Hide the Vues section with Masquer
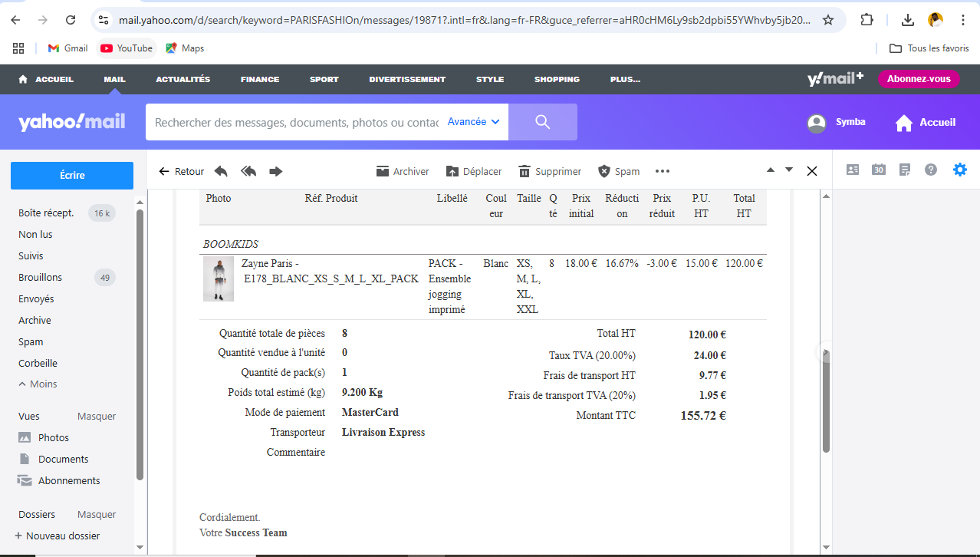 point(97,417)
